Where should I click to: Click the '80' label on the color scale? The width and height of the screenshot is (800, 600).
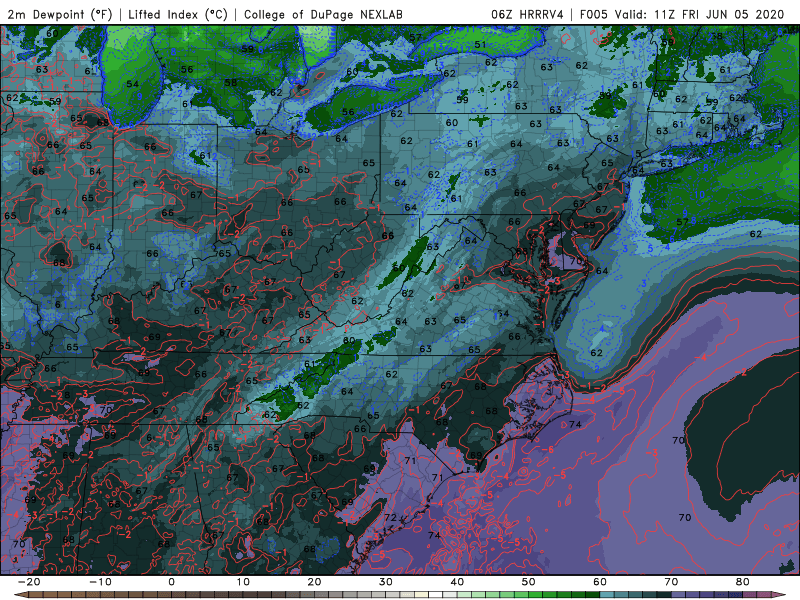point(743,582)
